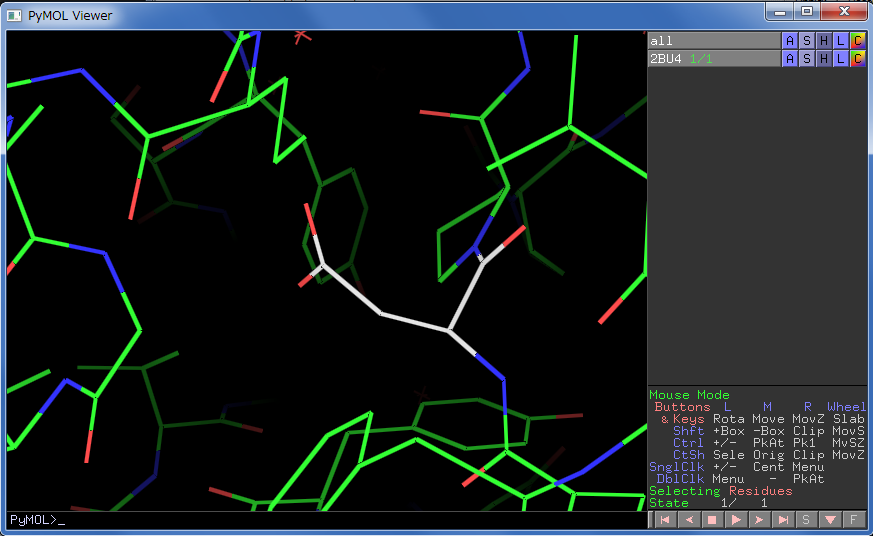Open the panel options down-arrow button
This screenshot has width=873, height=536.
[x=829, y=519]
